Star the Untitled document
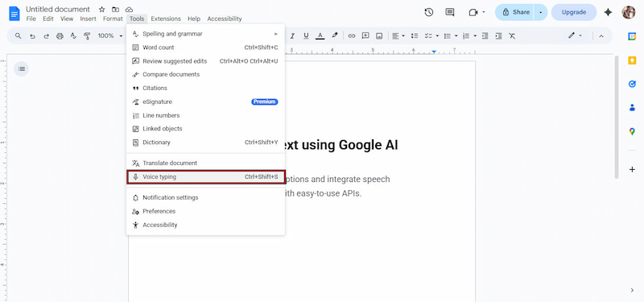Image resolution: width=644 pixels, height=302 pixels. (x=102, y=10)
